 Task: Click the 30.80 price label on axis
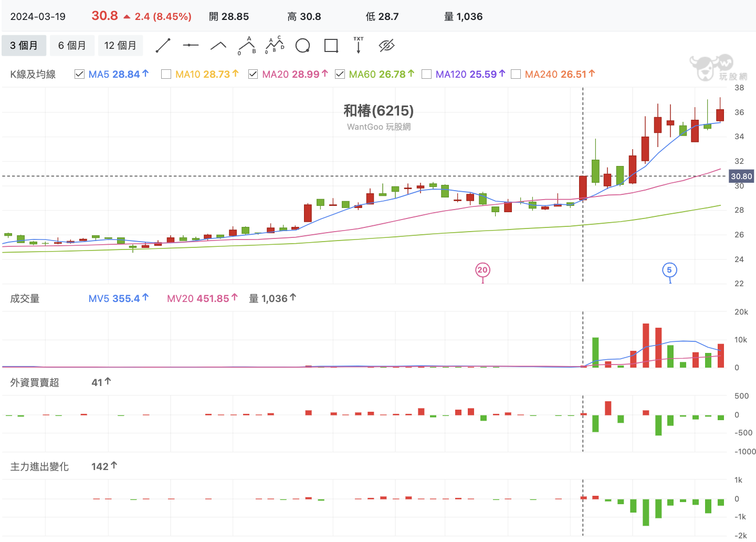pyautogui.click(x=741, y=176)
